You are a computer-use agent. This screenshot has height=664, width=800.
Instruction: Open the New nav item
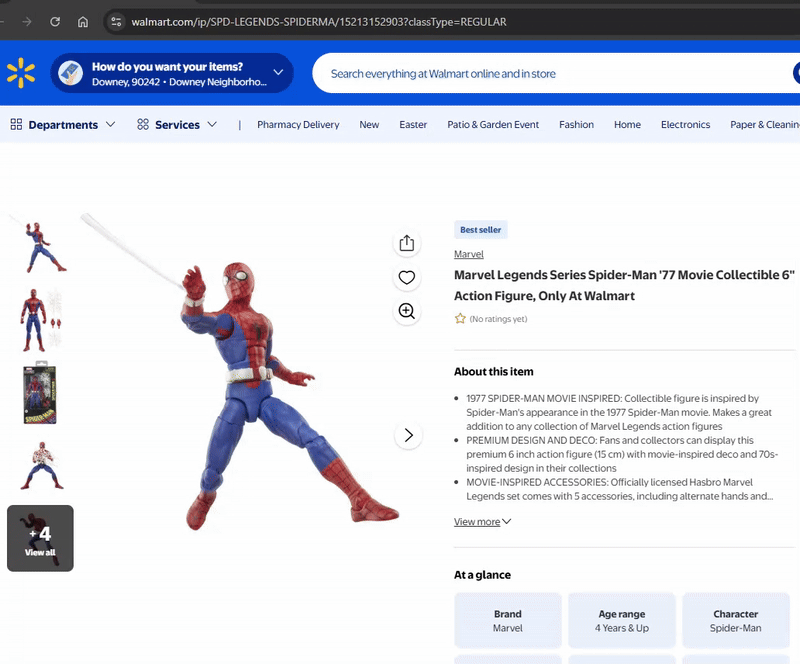click(x=369, y=125)
